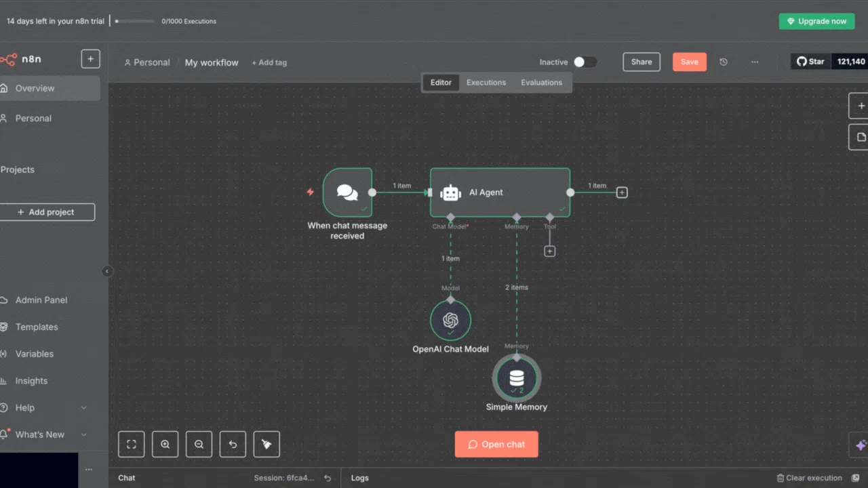Select the chat message trigger node
Image resolution: width=868 pixels, height=488 pixels.
point(347,192)
